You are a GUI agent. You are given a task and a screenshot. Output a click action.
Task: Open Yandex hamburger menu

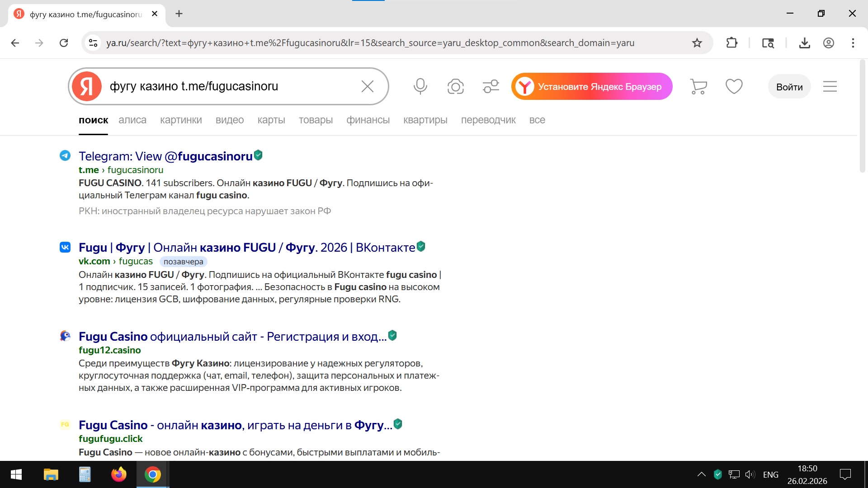click(830, 86)
